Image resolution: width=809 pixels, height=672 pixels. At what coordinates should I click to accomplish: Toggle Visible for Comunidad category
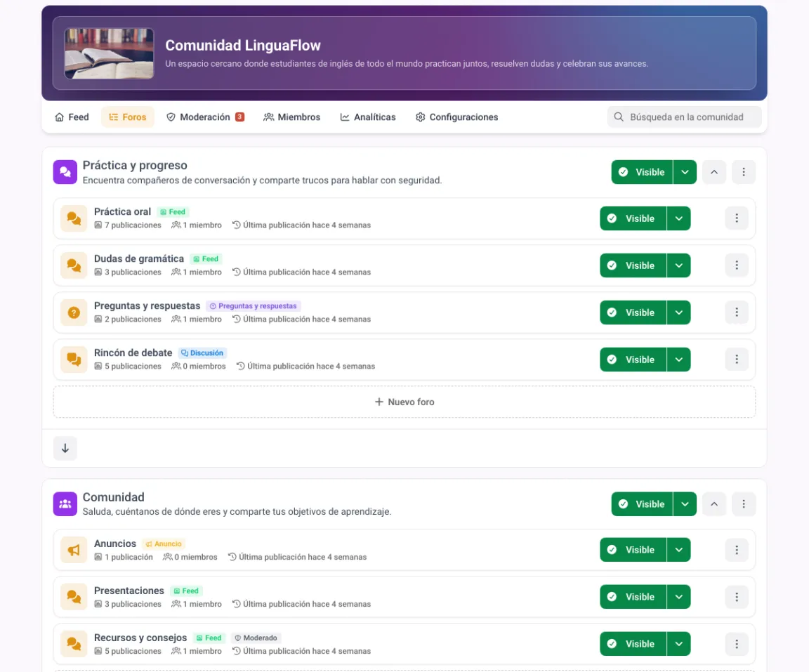tap(642, 504)
